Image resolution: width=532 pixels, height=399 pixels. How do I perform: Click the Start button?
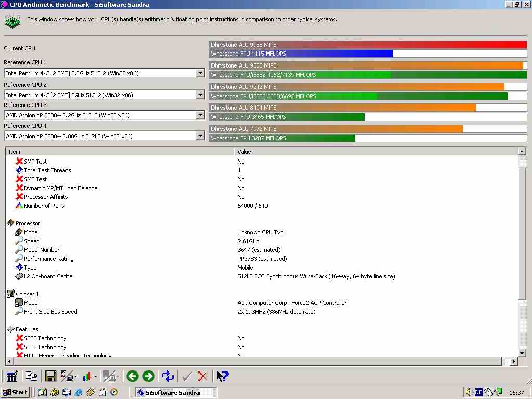point(16,393)
